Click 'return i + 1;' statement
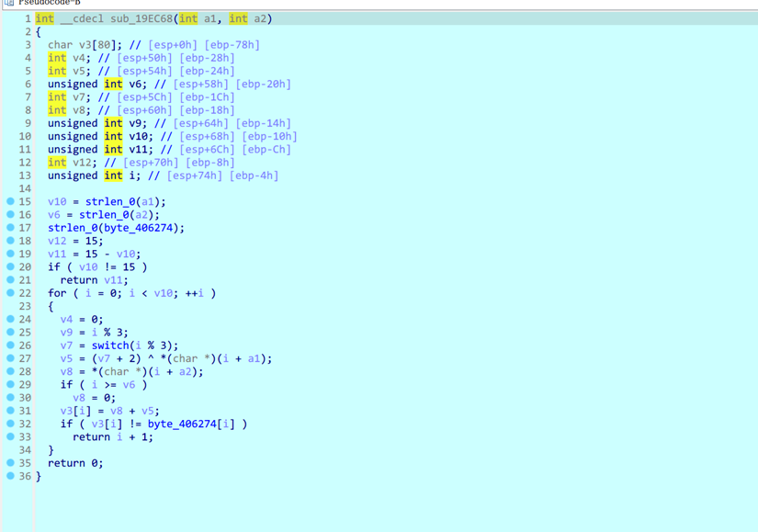758x532 pixels. (113, 436)
